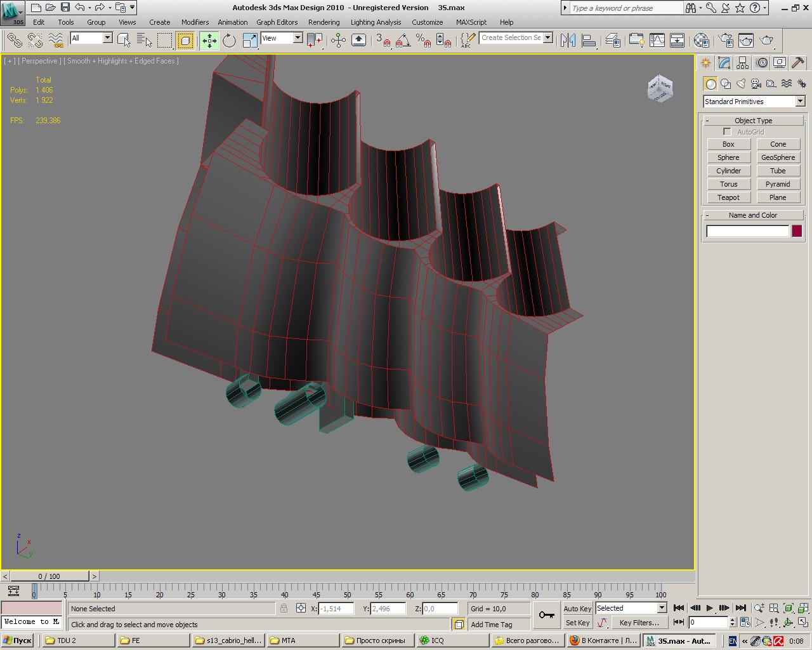Click the Select by Name icon
Image resolution: width=812 pixels, height=650 pixels.
(145, 41)
